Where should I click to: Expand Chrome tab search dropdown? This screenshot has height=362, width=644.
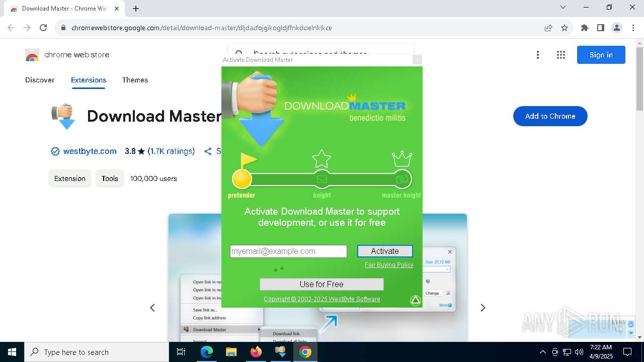point(563,7)
